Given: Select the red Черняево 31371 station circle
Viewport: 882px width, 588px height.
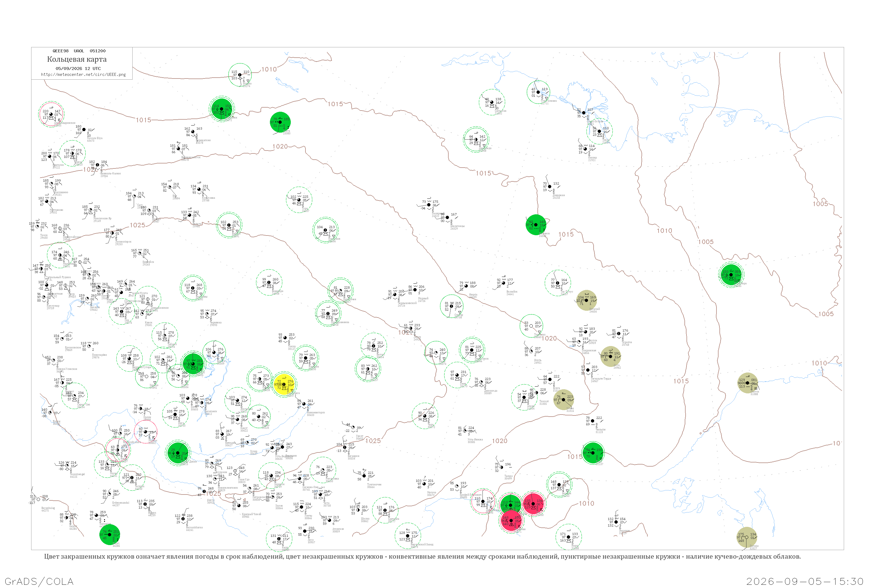Looking at the screenshot, I should pos(511,520).
